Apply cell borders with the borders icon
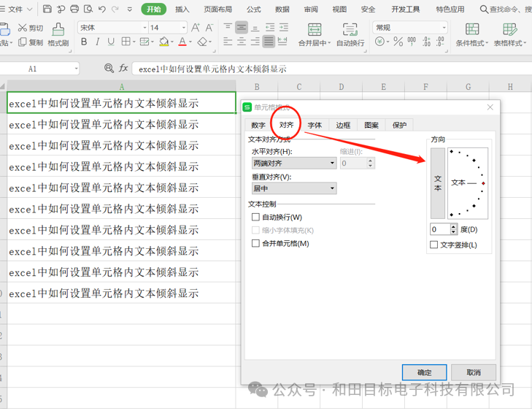Screen dimensions: 532x411 point(126,42)
